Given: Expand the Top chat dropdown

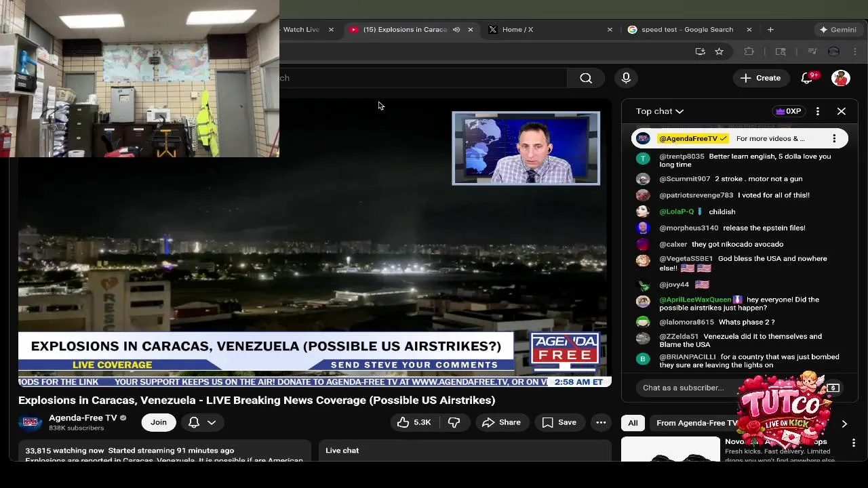Looking at the screenshot, I should point(660,111).
